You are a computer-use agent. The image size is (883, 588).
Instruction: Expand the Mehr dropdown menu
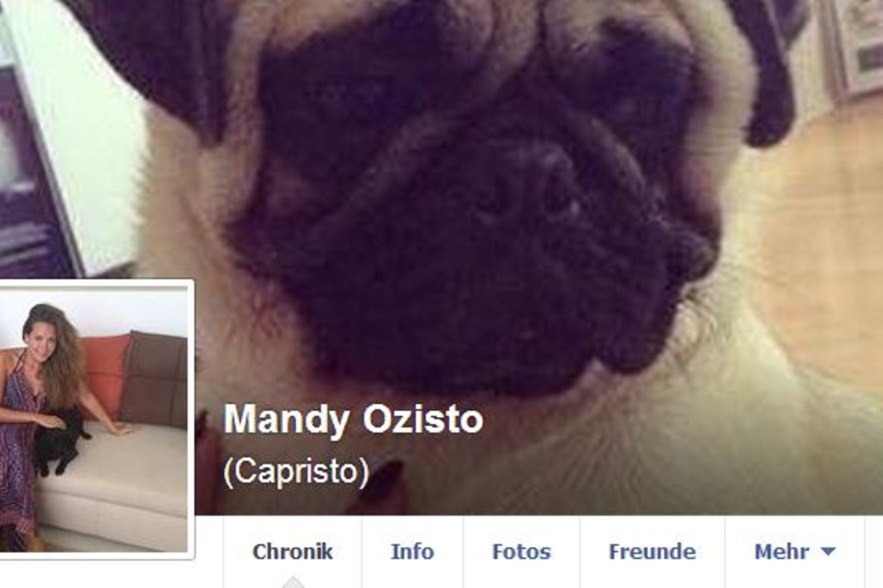pos(795,551)
